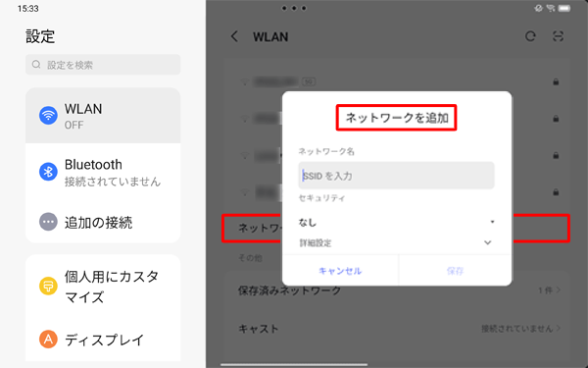Open 保存済みネットワーク row

[x=397, y=290]
